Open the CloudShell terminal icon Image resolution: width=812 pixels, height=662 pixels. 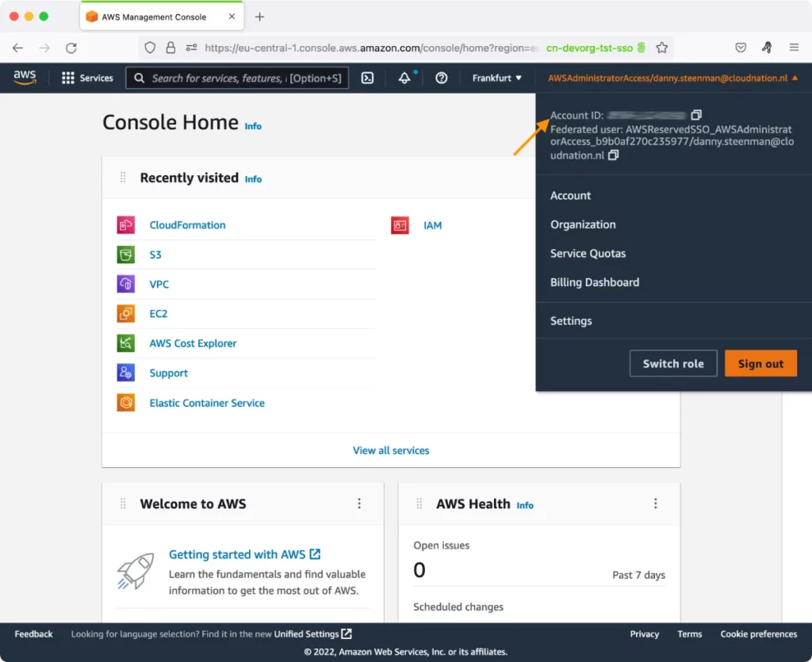click(367, 78)
